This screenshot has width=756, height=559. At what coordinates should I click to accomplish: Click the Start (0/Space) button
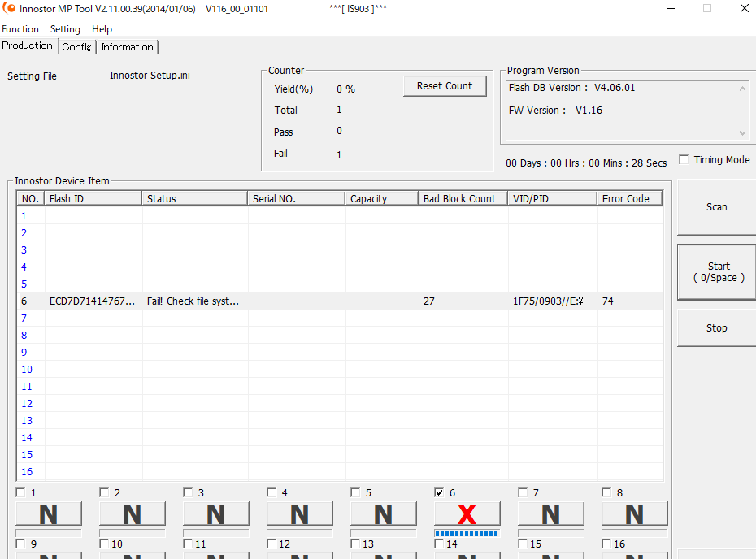719,272
